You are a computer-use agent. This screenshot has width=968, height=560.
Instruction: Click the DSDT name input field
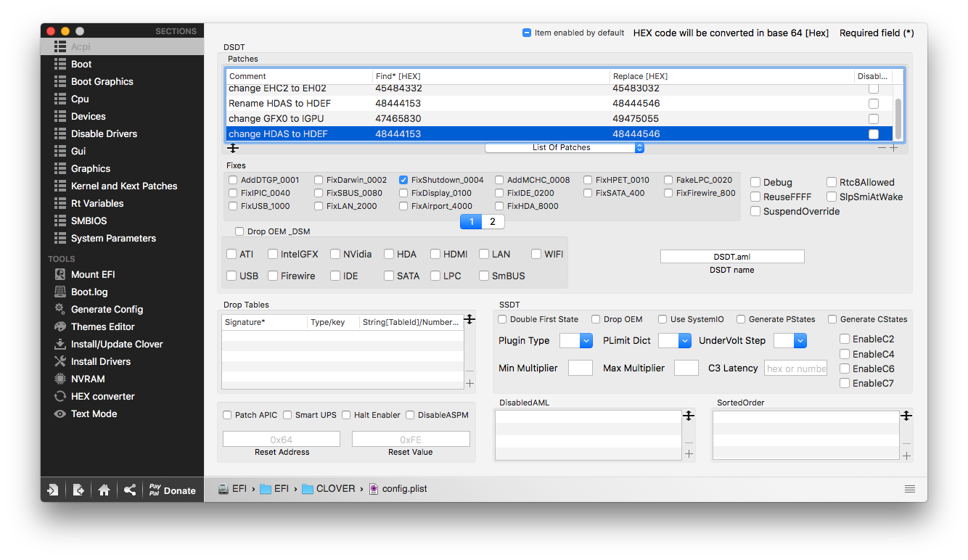(x=732, y=256)
